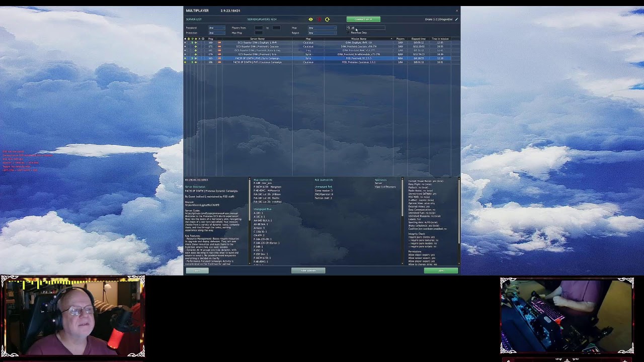This screenshot has width=644, height=362.
Task: Click the red shield icon
Action: click(319, 19)
